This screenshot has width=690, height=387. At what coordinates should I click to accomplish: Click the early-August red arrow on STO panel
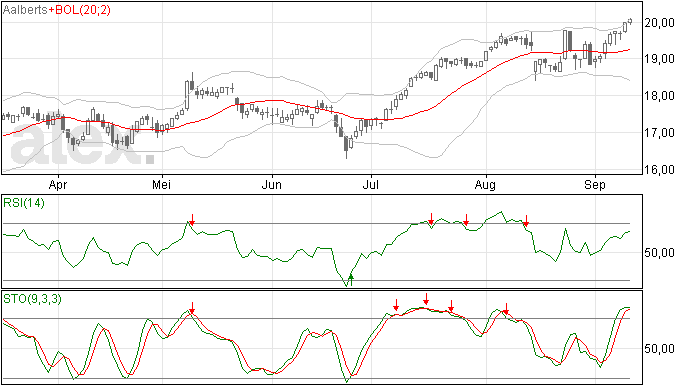506,309
